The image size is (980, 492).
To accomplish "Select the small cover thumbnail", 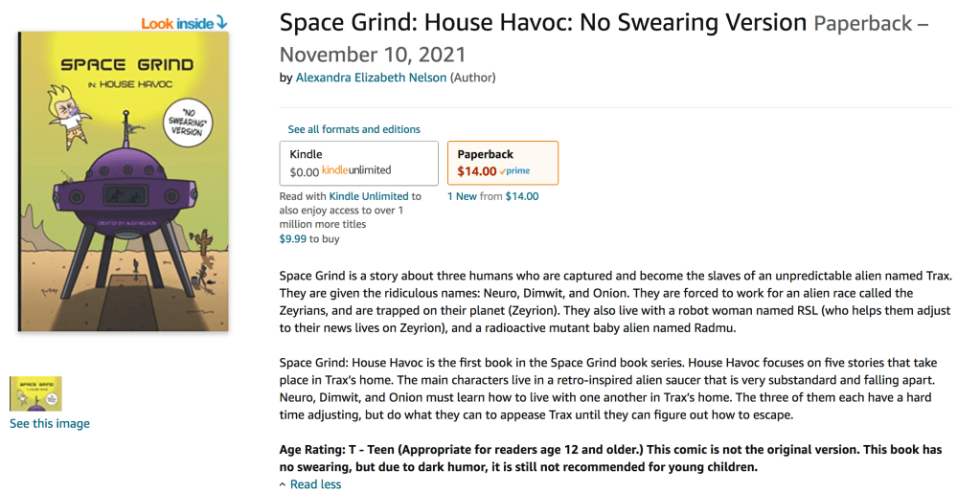I will pos(35,393).
